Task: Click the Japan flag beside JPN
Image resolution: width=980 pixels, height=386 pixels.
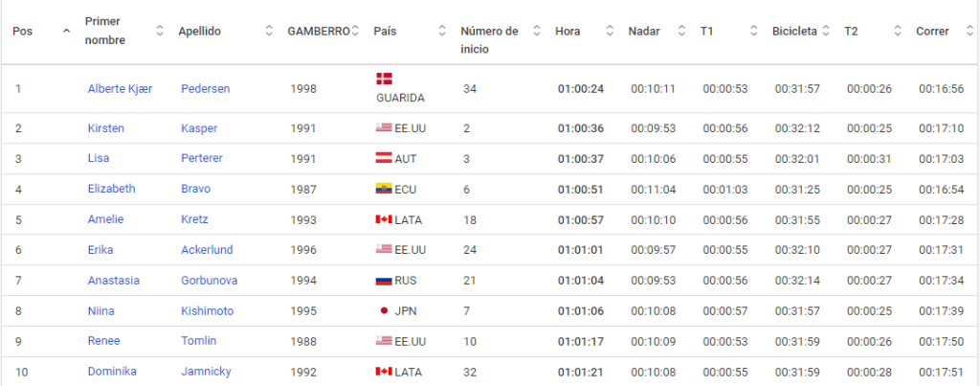Action: point(385,310)
